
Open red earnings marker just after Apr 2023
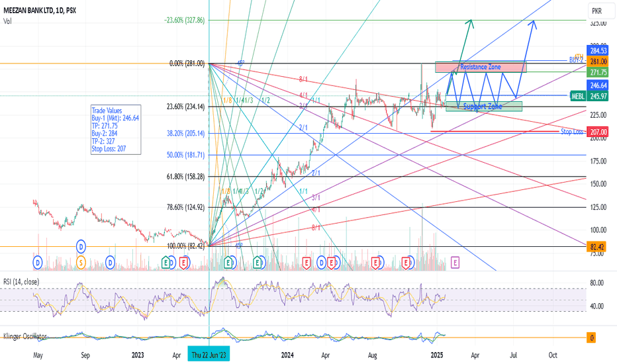pos(183,262)
